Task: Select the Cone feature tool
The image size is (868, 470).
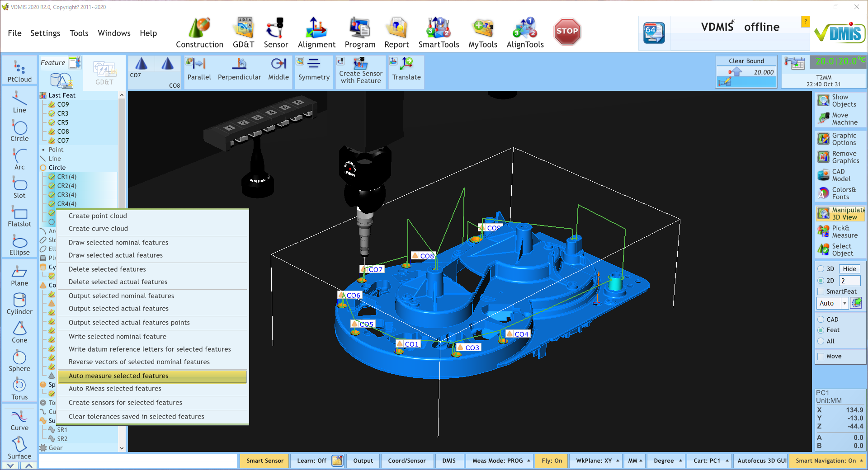Action: click(19, 333)
